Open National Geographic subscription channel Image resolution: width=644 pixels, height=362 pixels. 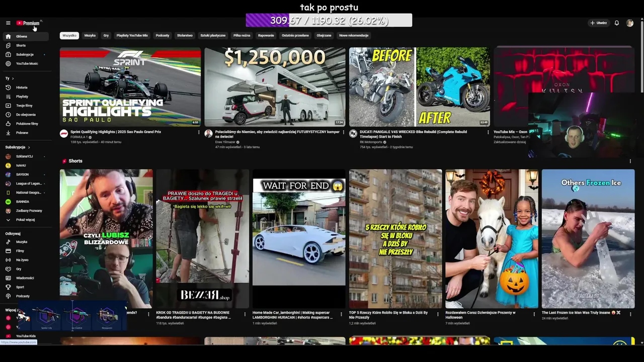tap(25, 193)
